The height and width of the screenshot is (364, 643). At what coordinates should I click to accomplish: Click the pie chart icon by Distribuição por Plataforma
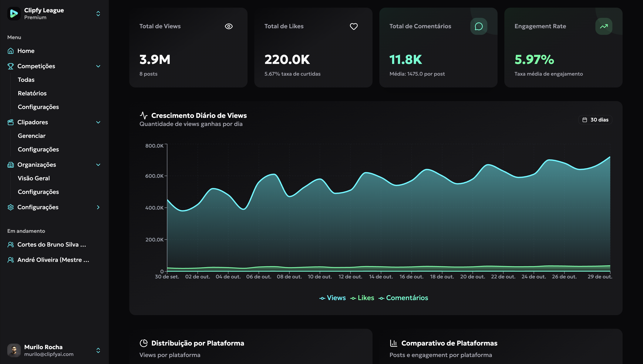144,343
